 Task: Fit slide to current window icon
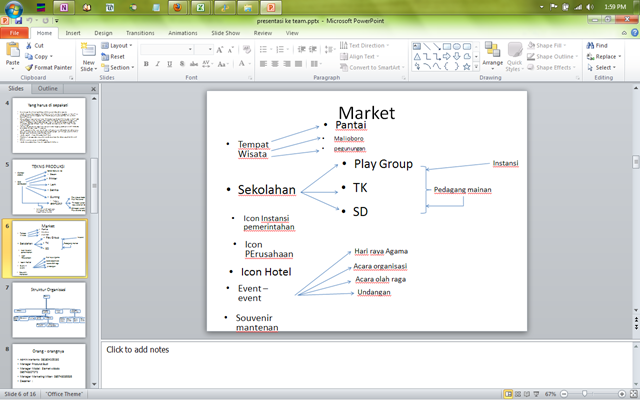[633, 394]
